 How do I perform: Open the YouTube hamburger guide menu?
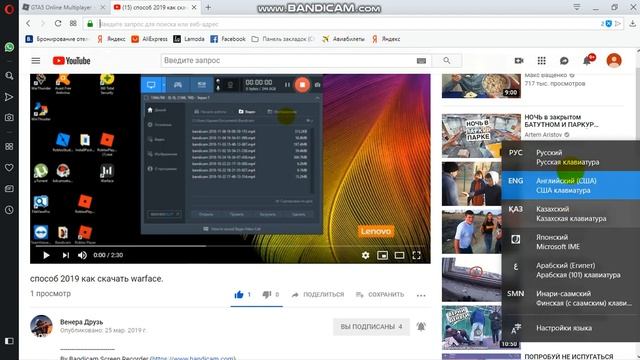click(36, 61)
